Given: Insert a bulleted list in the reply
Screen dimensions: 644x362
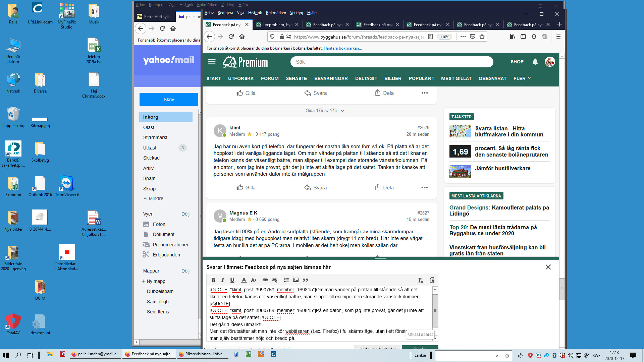Looking at the screenshot, I should (286, 280).
